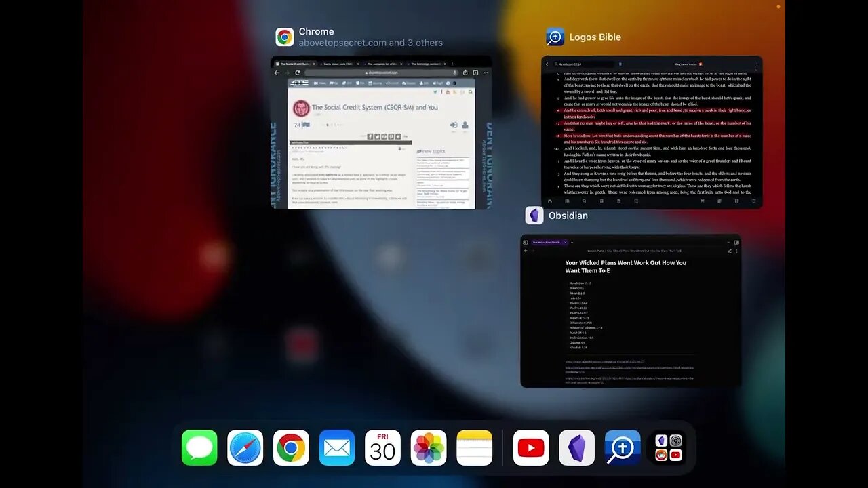Open King James Version selector in Logos

pos(688,64)
